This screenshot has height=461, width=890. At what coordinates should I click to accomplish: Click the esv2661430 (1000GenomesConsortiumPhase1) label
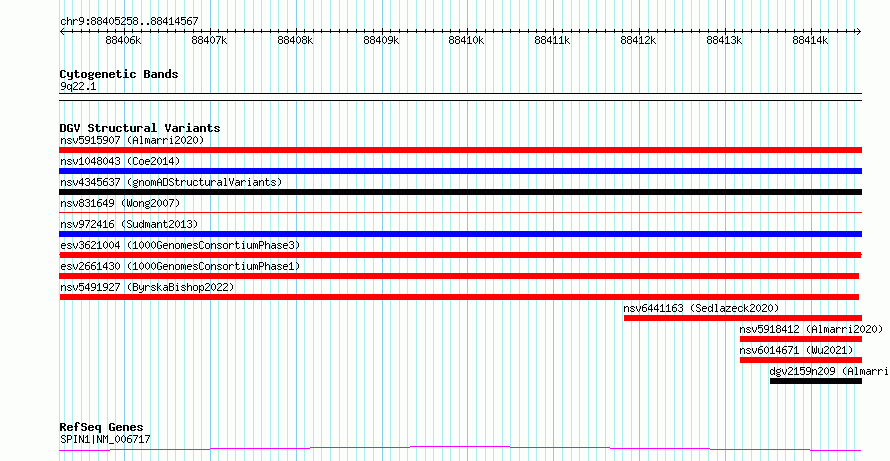180,266
